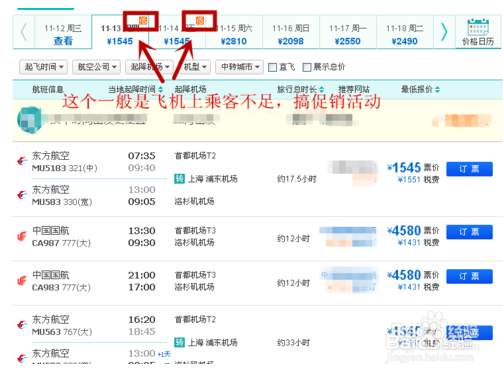This screenshot has height=375, width=503.
Task: Check the 展示总价 checkbox
Action: coord(307,67)
